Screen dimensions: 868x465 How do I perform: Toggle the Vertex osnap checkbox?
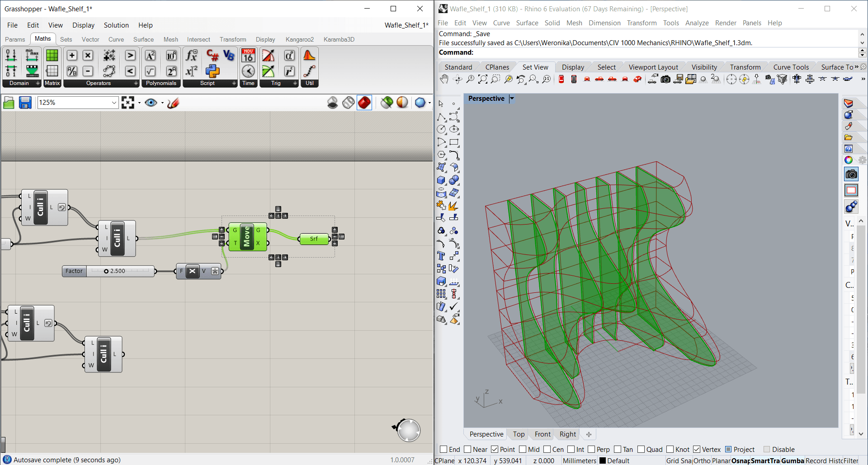(697, 449)
